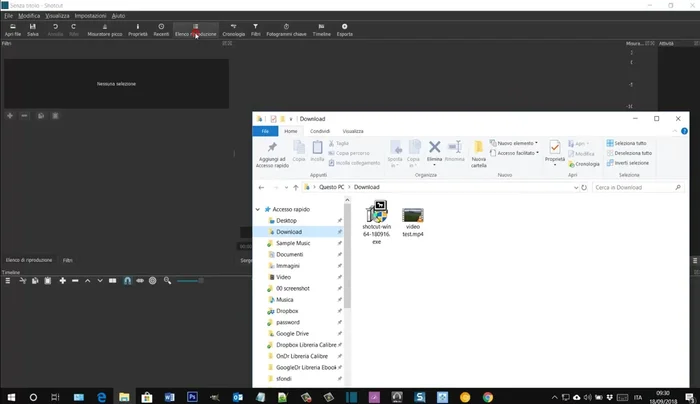Open the Impostazioni menu

click(x=90, y=17)
